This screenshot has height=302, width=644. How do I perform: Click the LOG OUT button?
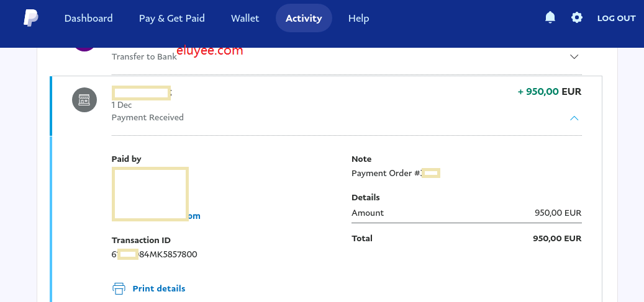point(616,18)
